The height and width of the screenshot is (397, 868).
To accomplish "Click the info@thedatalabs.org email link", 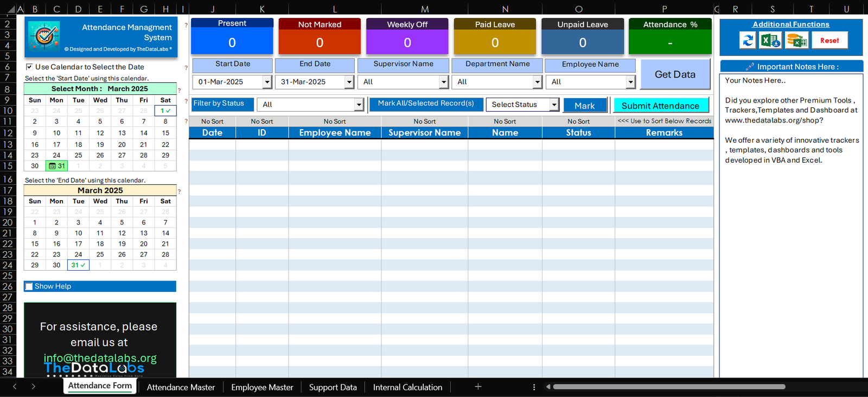I will tap(100, 358).
